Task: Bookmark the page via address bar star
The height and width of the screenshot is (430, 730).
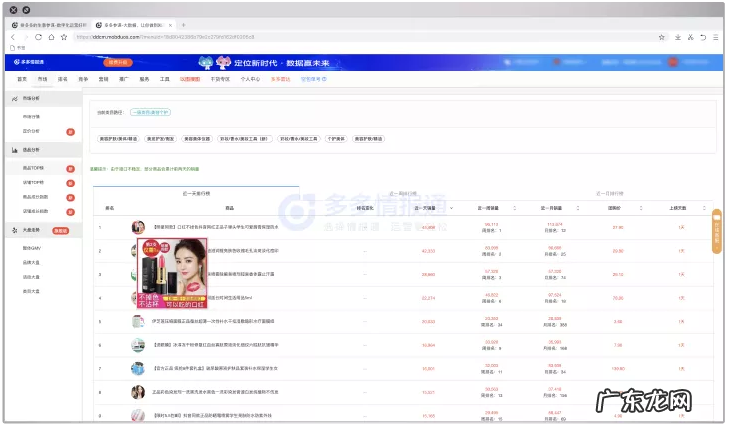Action: 662,37
